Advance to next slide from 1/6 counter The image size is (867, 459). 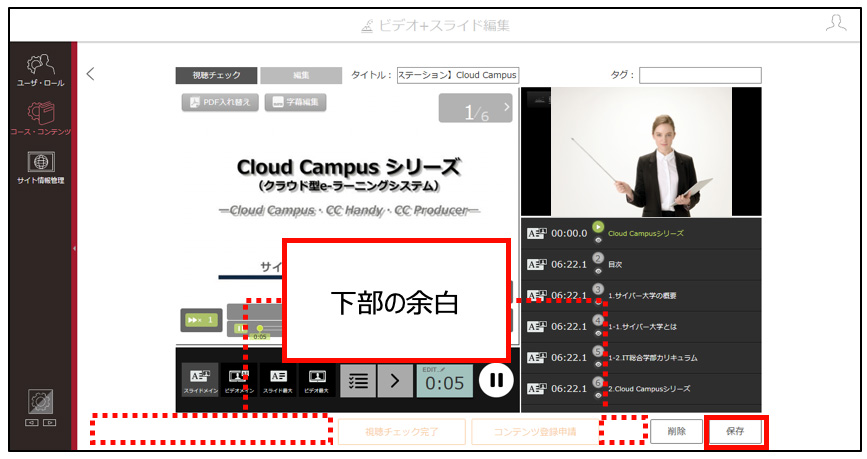pyautogui.click(x=506, y=107)
